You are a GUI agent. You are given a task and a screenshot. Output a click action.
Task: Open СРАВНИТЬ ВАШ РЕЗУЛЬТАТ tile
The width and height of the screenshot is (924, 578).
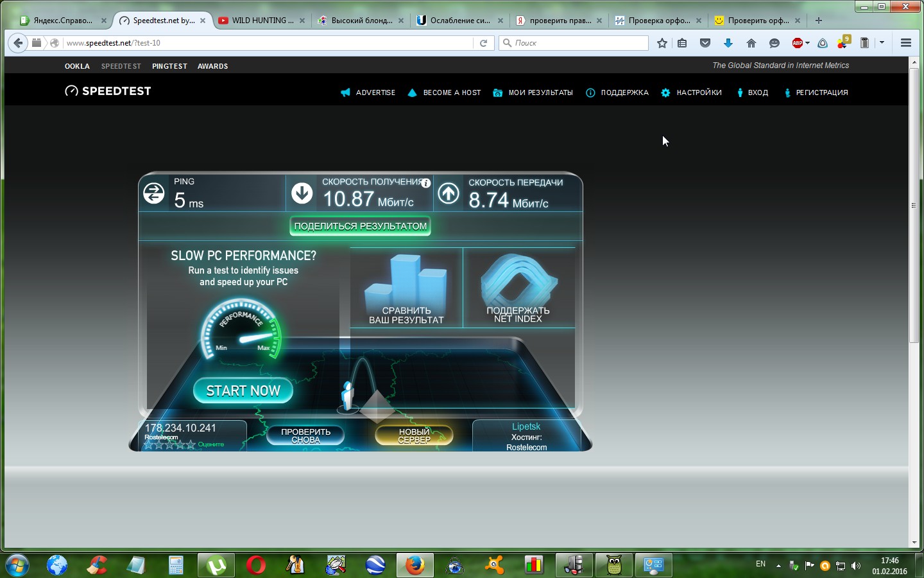pyautogui.click(x=406, y=288)
